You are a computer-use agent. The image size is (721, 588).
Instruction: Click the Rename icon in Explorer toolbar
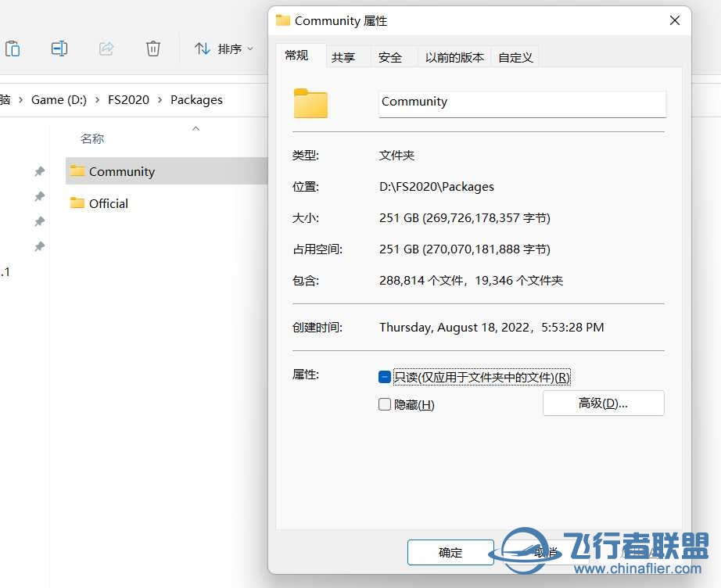[59, 48]
